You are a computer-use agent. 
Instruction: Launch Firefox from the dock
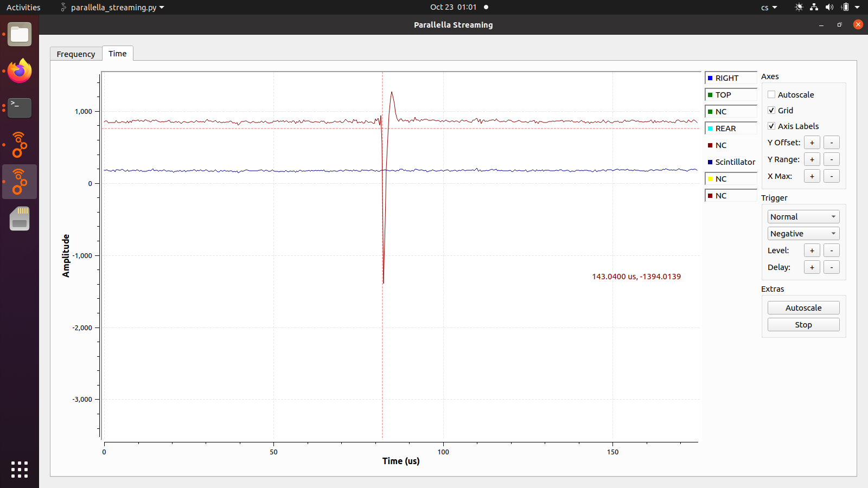[x=20, y=71]
